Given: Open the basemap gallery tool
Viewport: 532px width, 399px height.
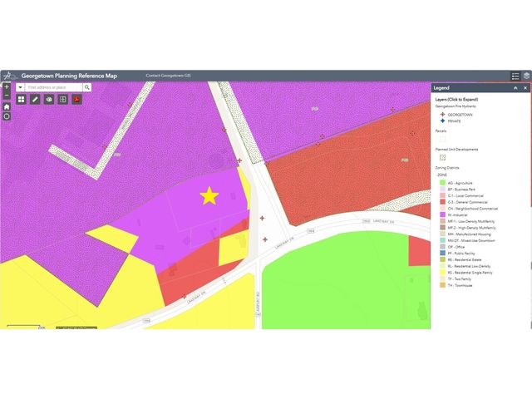Looking at the screenshot, I should click(21, 99).
